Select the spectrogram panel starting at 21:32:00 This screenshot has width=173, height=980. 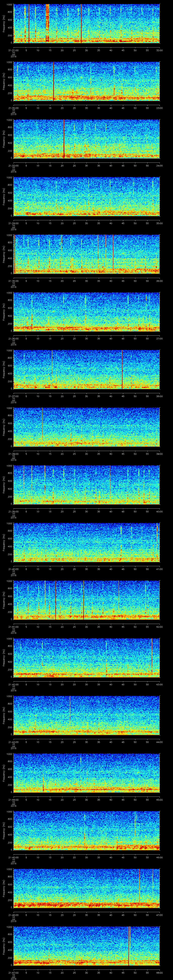point(86,81)
